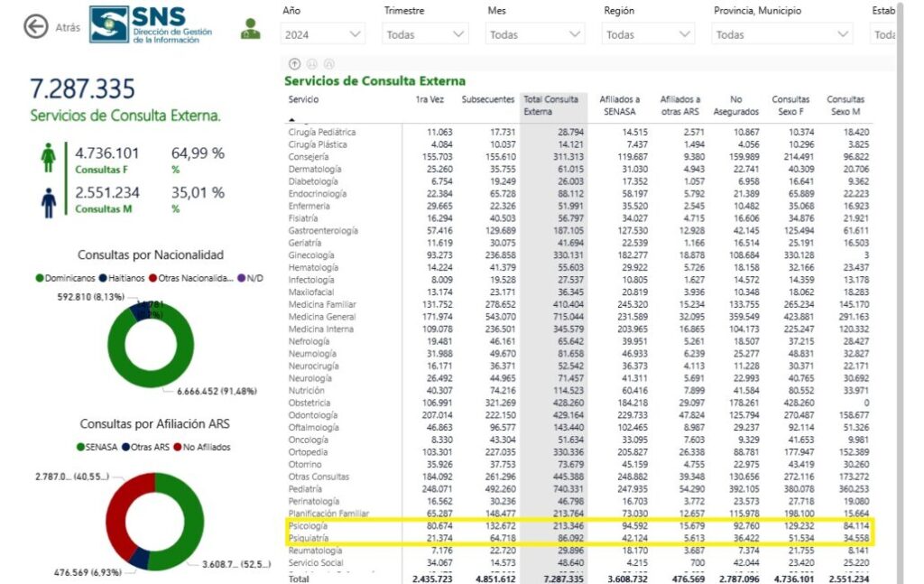
Task: Select the Psicología row in the table
Action: (578, 525)
